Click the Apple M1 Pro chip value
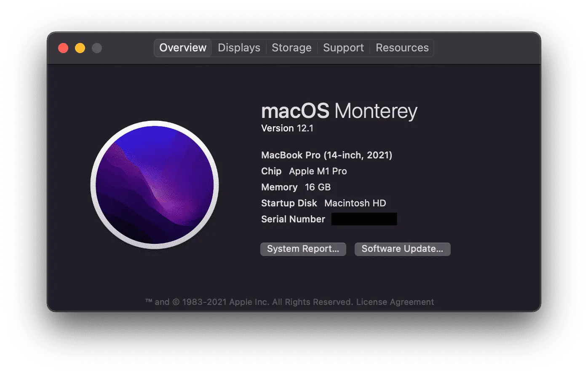Image resolution: width=588 pixels, height=374 pixels. tap(318, 171)
